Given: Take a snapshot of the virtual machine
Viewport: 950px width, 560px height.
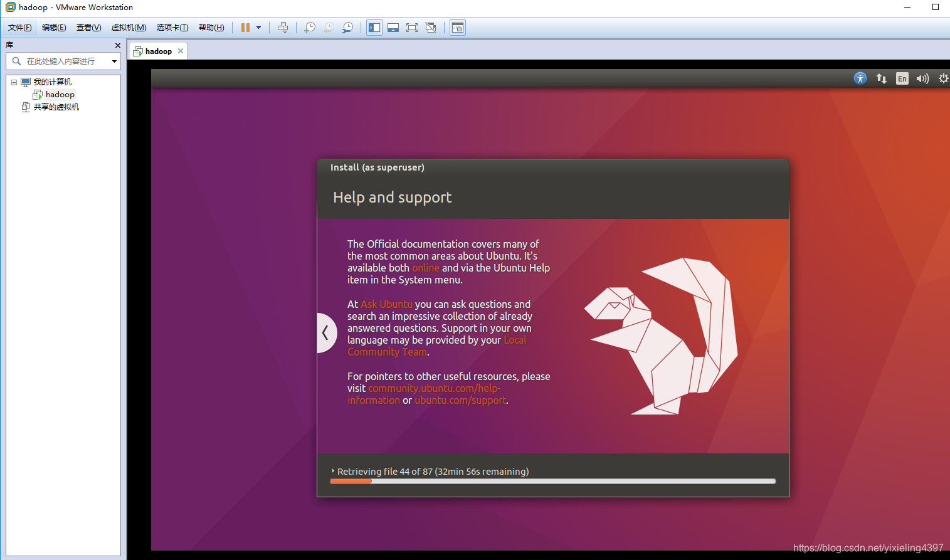Looking at the screenshot, I should (x=310, y=28).
